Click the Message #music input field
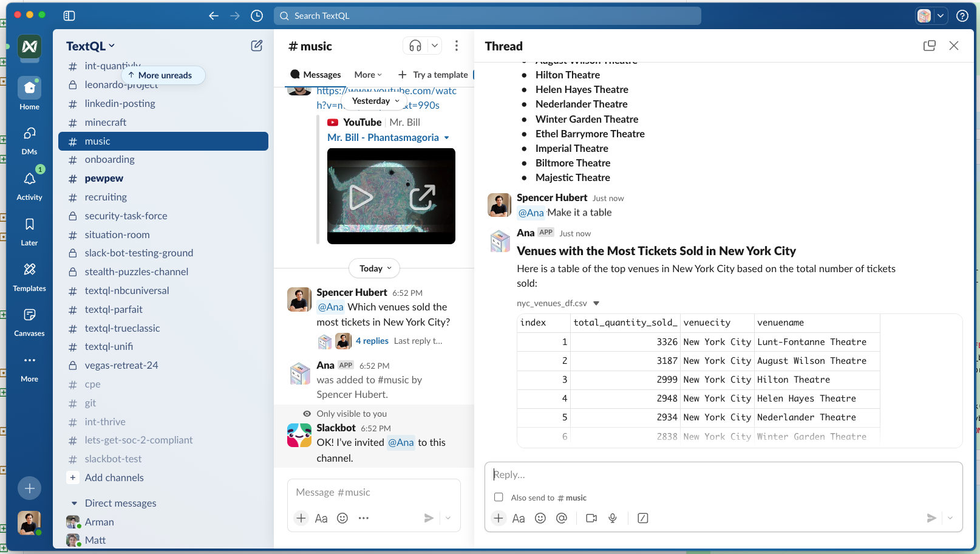980x554 pixels. [374, 493]
